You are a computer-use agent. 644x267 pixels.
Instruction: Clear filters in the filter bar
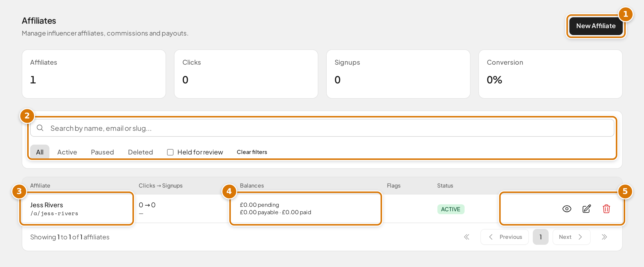252,152
